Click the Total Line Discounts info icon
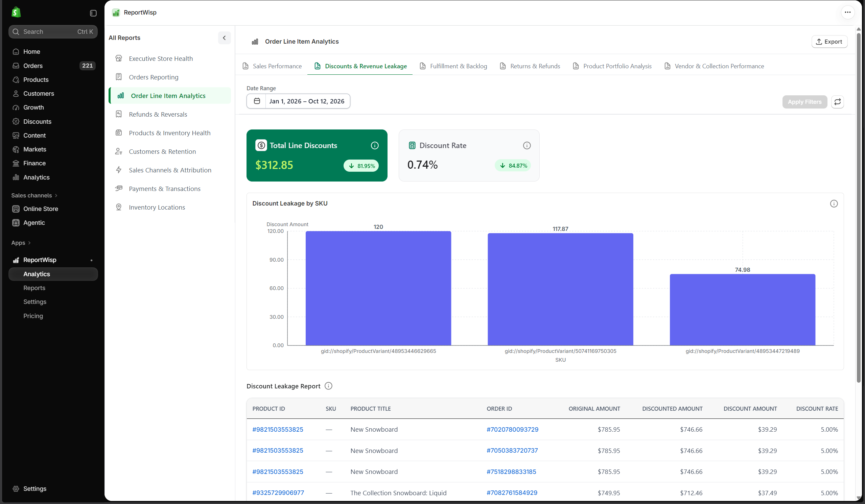865x504 pixels. [x=374, y=145]
